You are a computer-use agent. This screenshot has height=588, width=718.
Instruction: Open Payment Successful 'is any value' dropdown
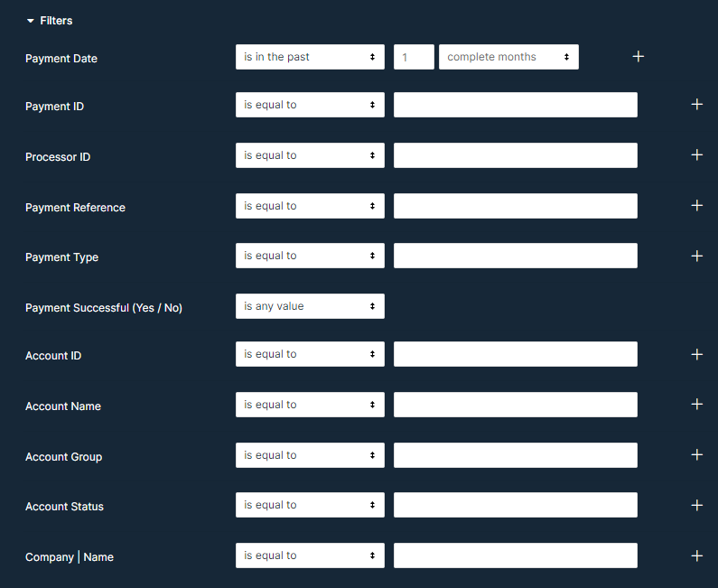coord(310,306)
